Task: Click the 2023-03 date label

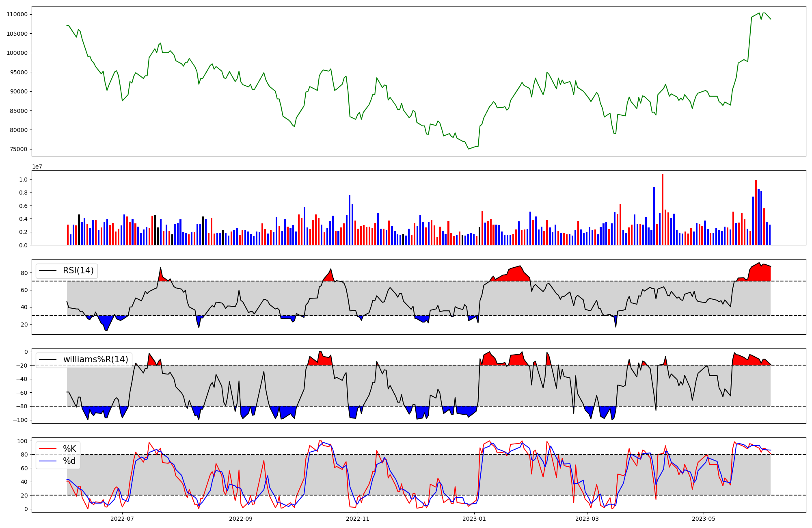Action: (587, 519)
